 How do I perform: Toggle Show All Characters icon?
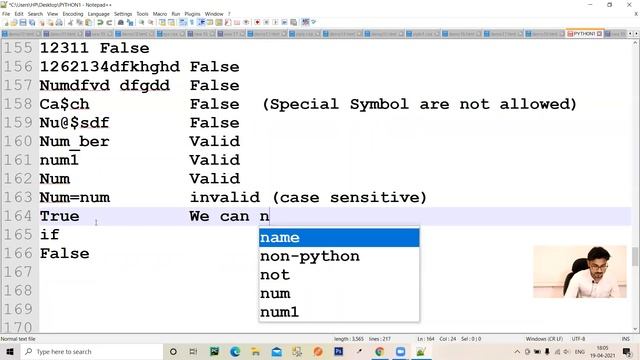(x=191, y=22)
